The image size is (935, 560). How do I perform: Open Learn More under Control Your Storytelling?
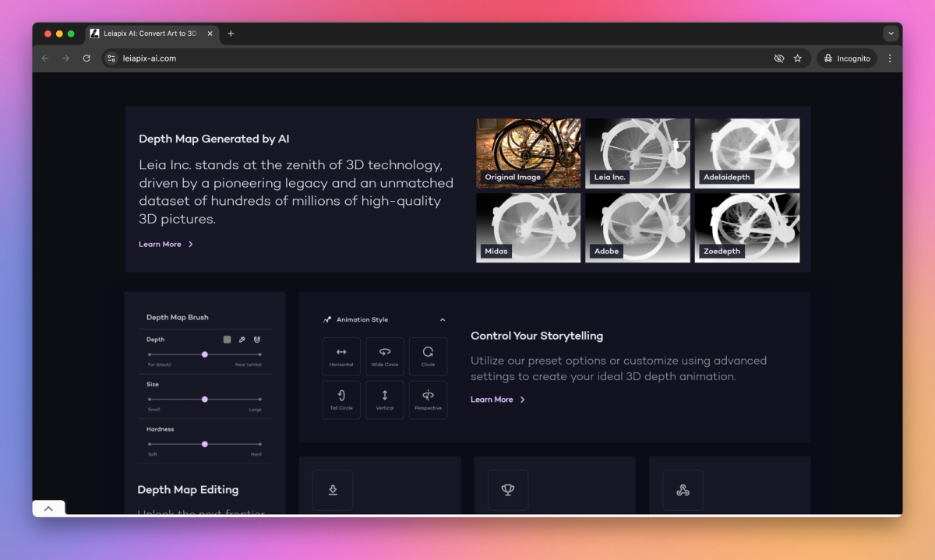(498, 400)
